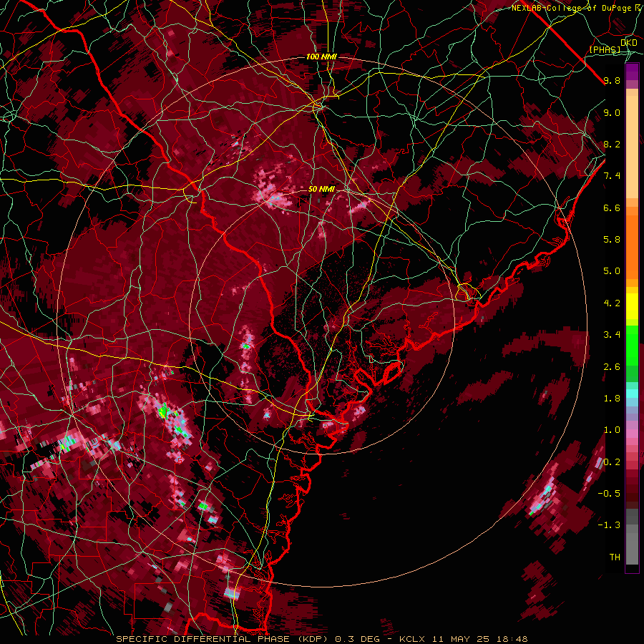The image size is (644, 644).
Task: Click the KCLX station identifier in caption
Action: [411, 639]
